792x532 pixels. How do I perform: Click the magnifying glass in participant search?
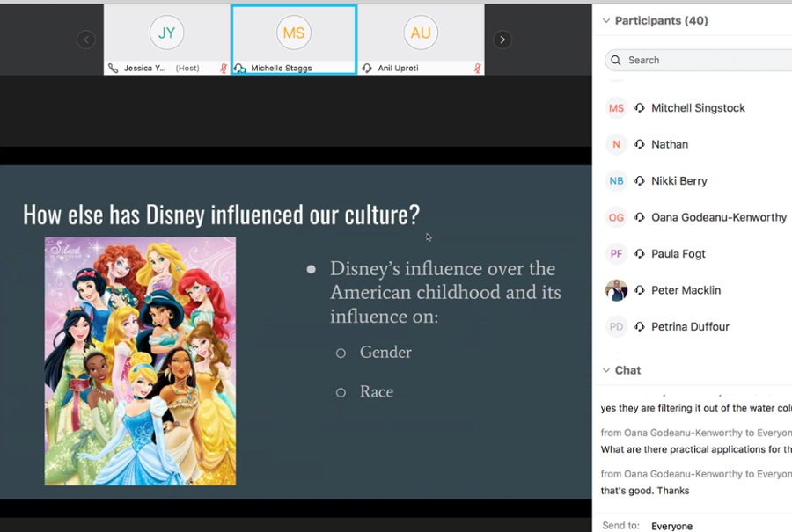pyautogui.click(x=616, y=61)
